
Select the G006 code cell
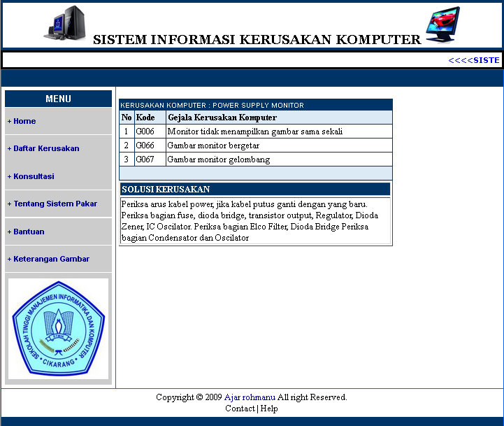[x=150, y=132]
